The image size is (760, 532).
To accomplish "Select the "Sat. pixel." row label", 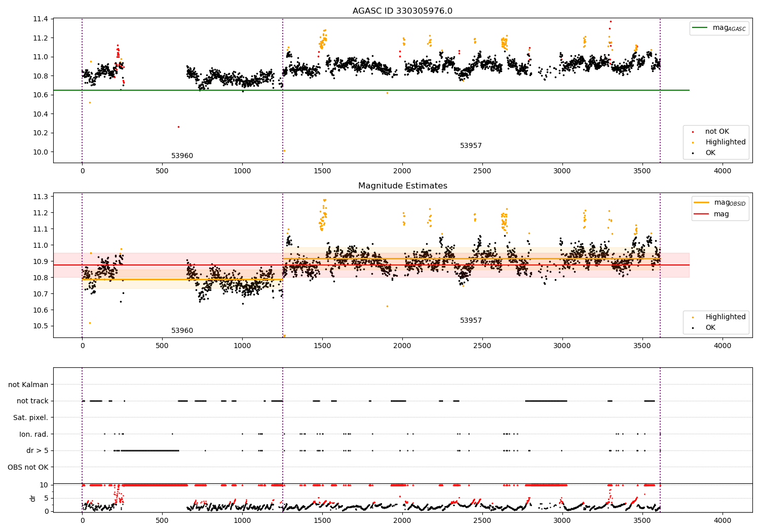I will pos(31,418).
